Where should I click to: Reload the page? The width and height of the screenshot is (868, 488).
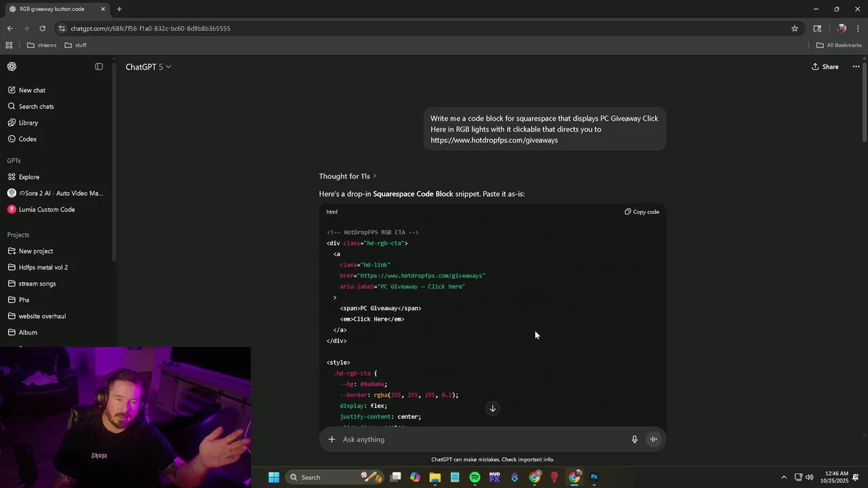click(42, 28)
